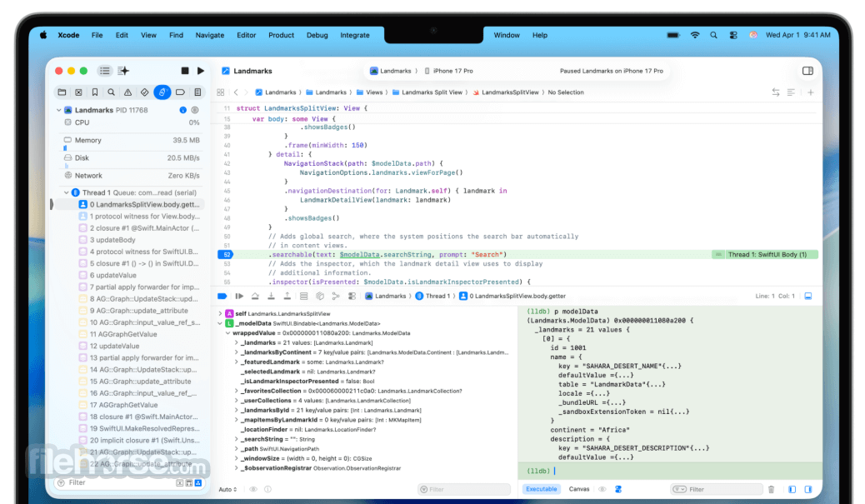The image size is (865, 504).
Task: Select the Canvas console tab
Action: point(578,489)
